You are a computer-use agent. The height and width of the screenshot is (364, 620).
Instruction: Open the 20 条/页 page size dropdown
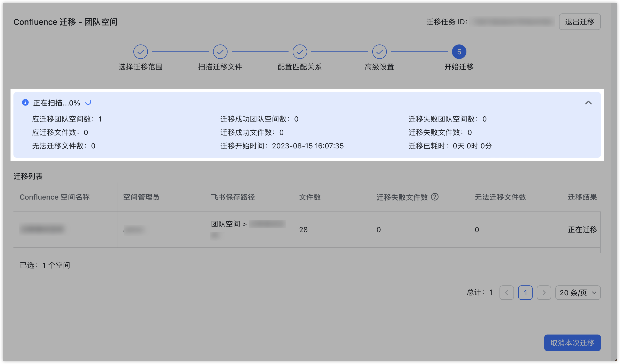point(578,293)
